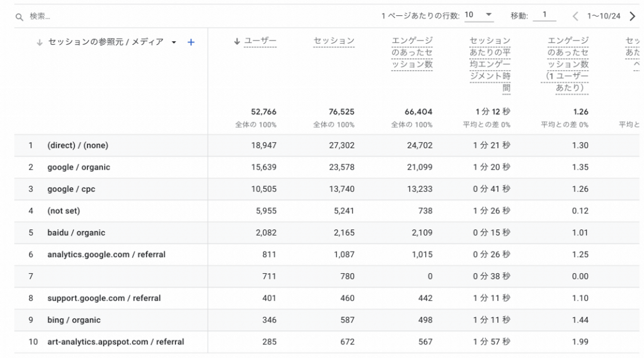Click the 442 engaged sessions cell
Screen dimensions: 644x358
(x=425, y=298)
